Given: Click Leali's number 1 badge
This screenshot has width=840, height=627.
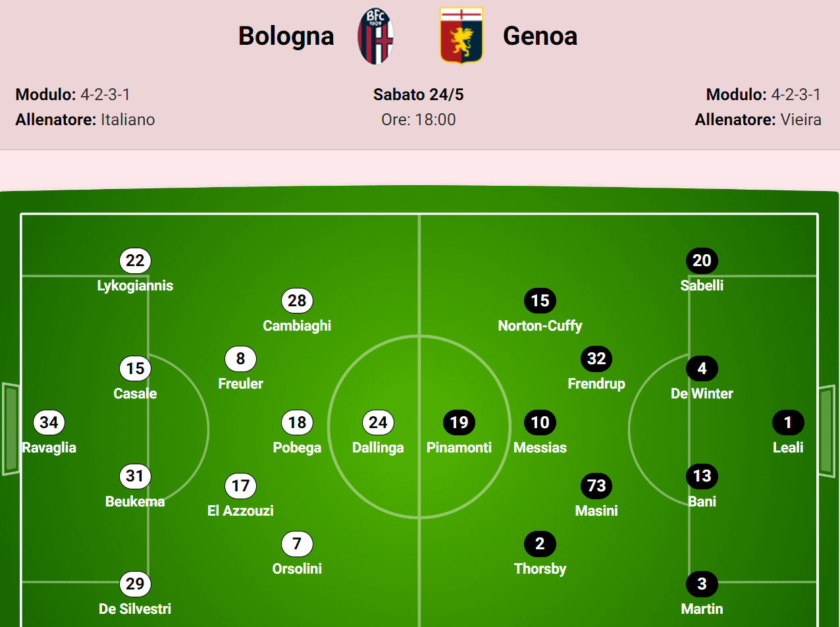Looking at the screenshot, I should [x=788, y=423].
